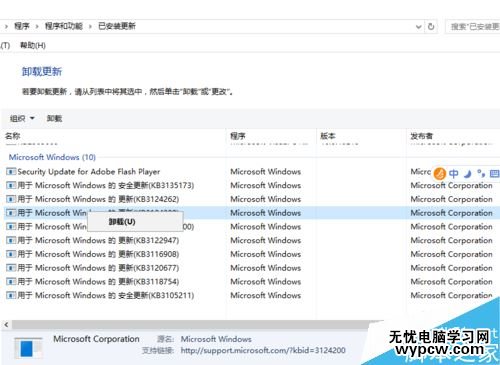Click the 搜索"已安装更新" search box
This screenshot has height=365, width=500.
(473, 27)
